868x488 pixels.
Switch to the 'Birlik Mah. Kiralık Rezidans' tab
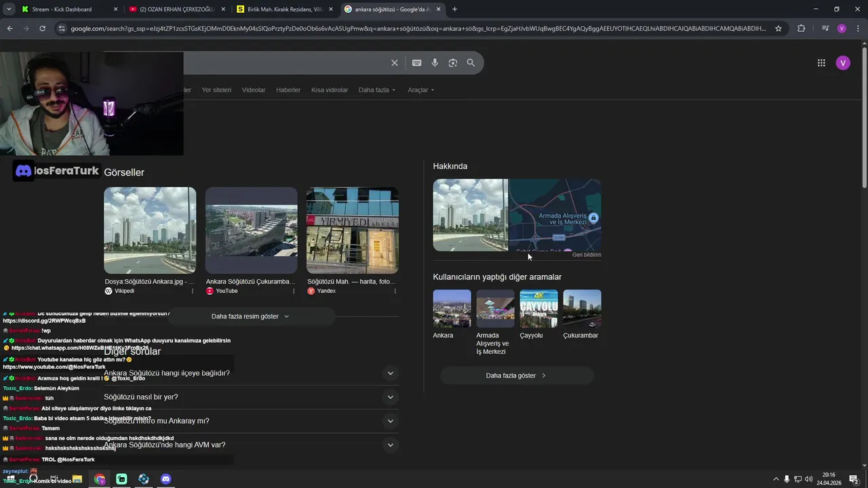pos(284,9)
